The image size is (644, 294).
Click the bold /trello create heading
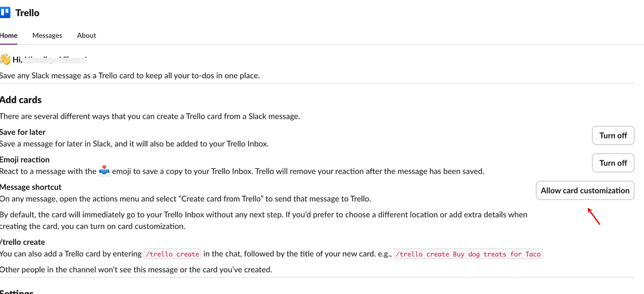pyautogui.click(x=23, y=242)
